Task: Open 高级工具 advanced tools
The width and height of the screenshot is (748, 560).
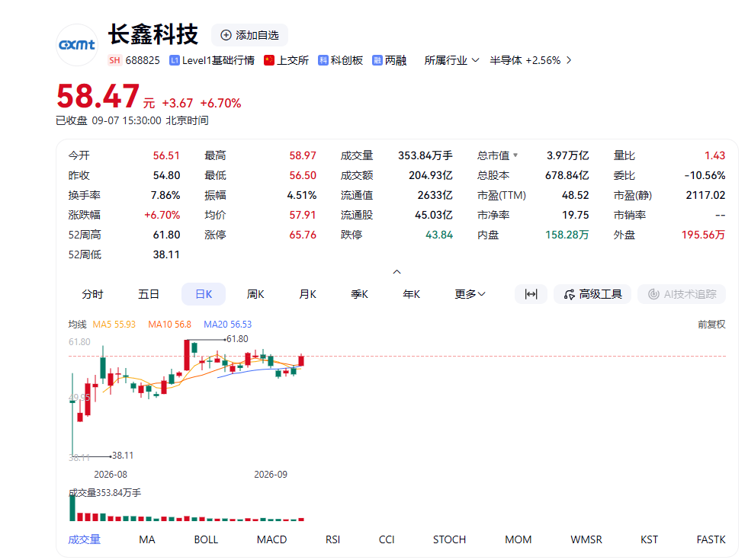Action: [592, 294]
